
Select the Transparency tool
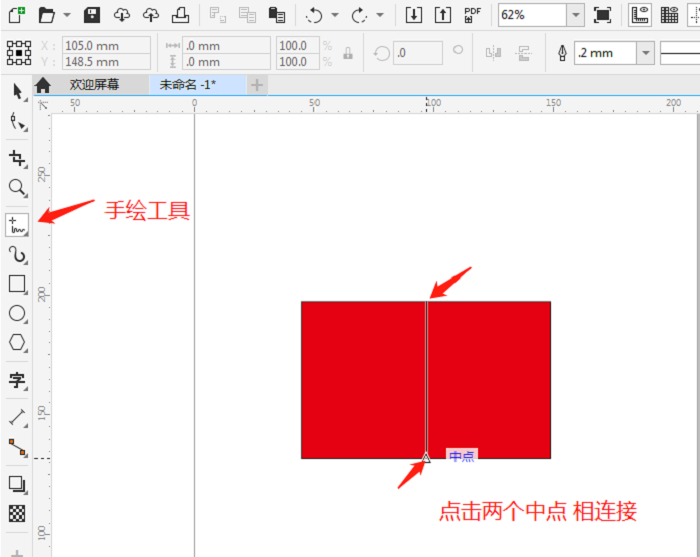click(17, 514)
